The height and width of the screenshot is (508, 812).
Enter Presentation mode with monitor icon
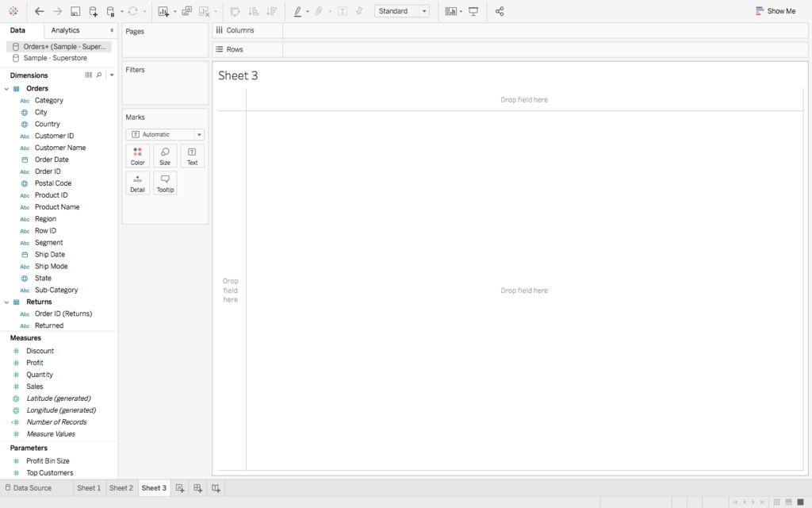click(473, 11)
